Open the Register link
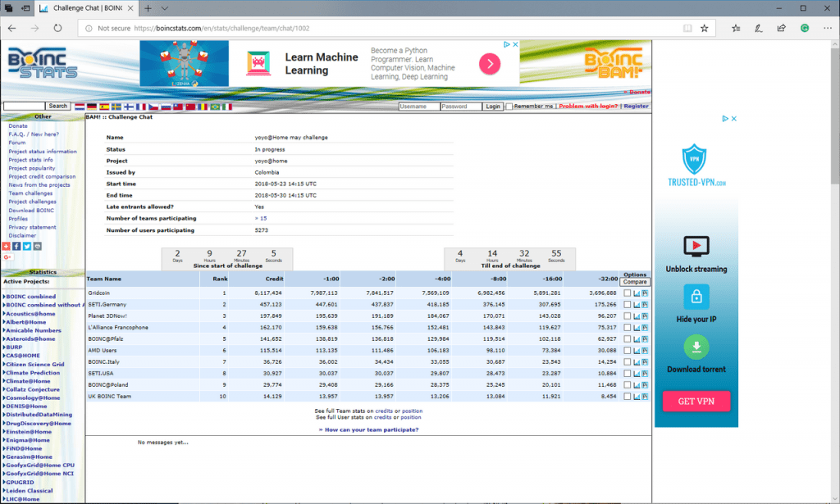This screenshot has width=840, height=504. (636, 106)
